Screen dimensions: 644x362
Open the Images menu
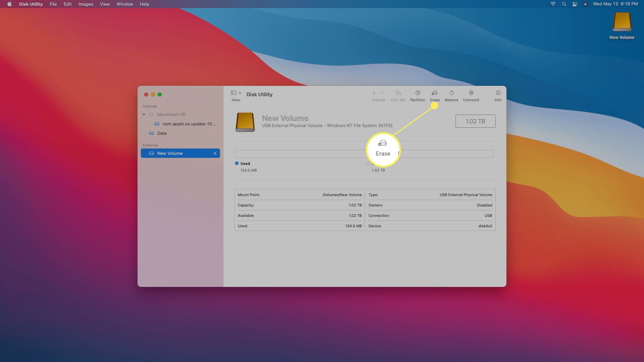[86, 4]
